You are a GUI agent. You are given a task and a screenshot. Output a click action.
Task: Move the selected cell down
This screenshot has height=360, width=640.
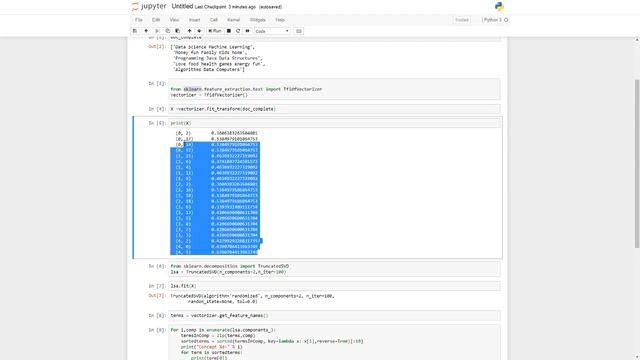coord(199,31)
